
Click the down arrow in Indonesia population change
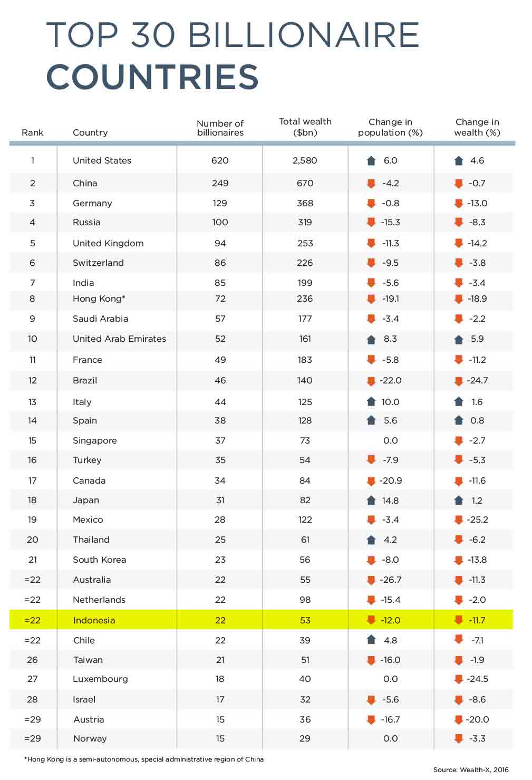371,620
